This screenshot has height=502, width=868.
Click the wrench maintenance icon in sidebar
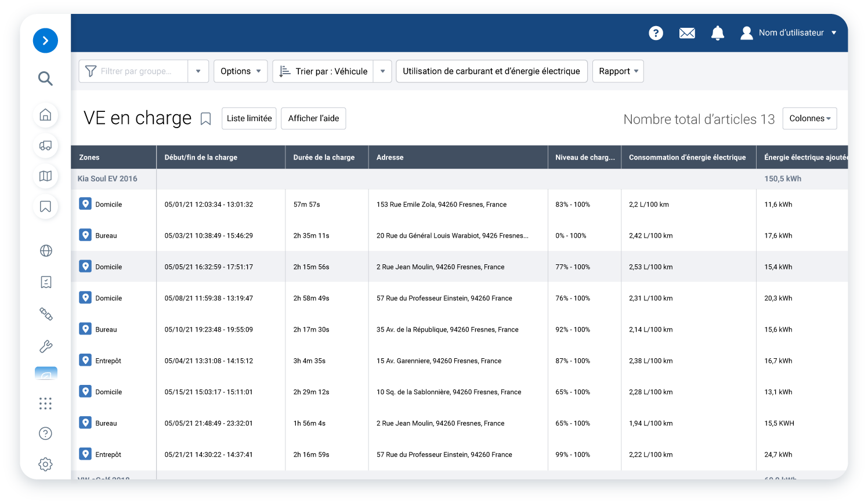(45, 347)
